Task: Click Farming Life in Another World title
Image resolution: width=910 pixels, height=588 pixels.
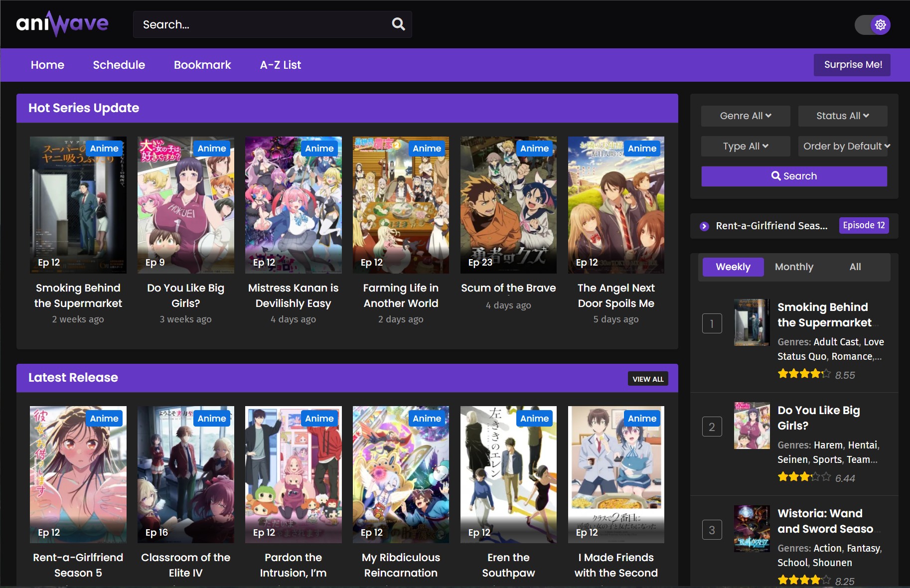Action: pyautogui.click(x=401, y=295)
